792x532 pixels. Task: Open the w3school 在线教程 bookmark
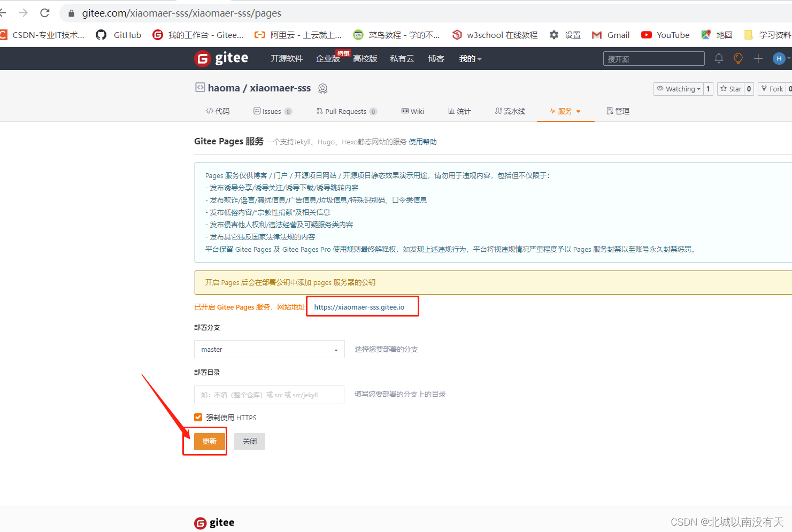(x=495, y=35)
